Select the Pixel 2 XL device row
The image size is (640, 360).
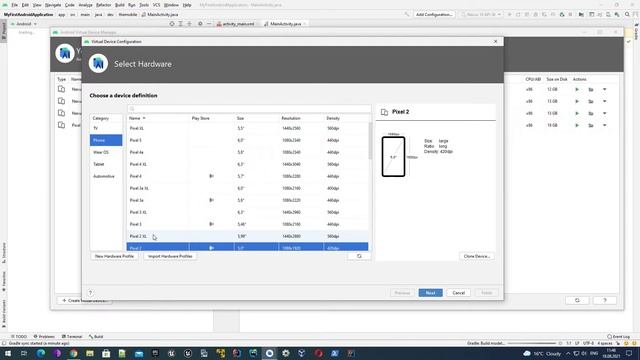(x=247, y=236)
